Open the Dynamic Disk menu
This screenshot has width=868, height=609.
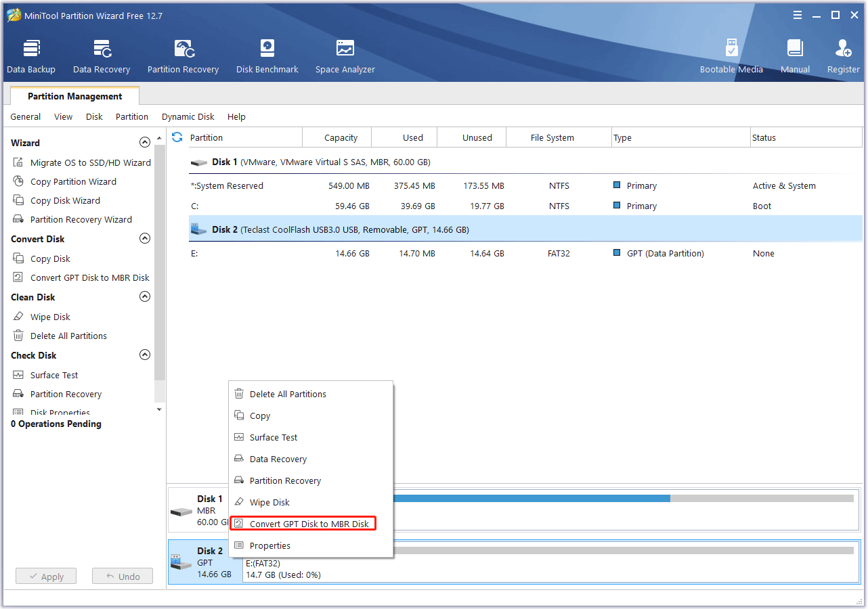(x=188, y=116)
